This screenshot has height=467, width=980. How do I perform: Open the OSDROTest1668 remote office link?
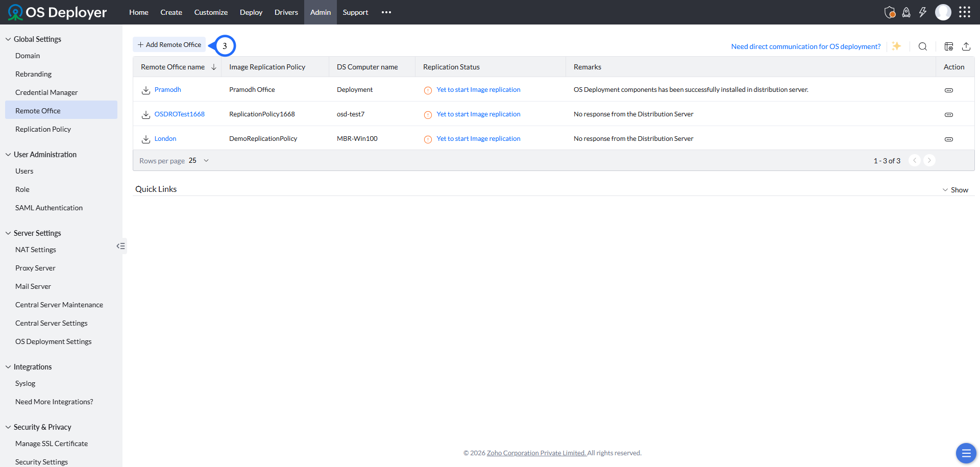[180, 114]
